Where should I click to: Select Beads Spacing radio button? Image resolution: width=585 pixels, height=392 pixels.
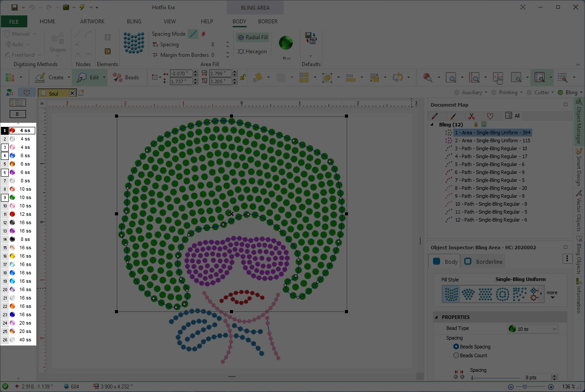[456, 347]
